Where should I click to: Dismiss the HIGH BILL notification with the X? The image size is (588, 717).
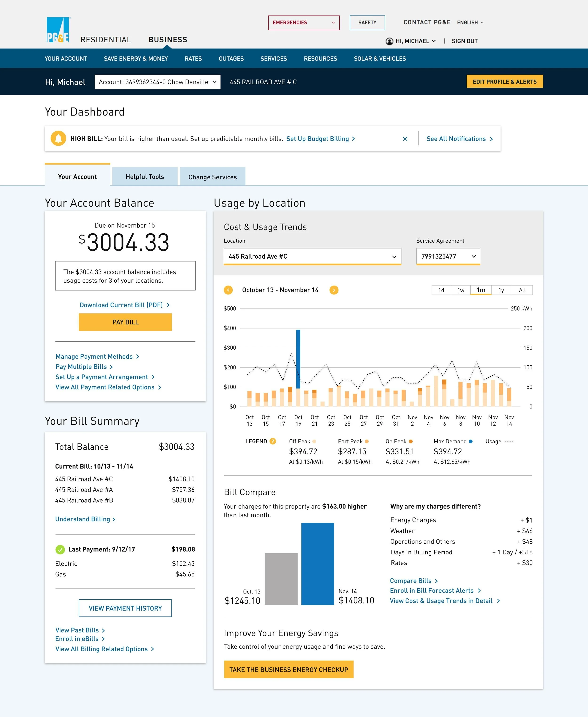click(405, 139)
